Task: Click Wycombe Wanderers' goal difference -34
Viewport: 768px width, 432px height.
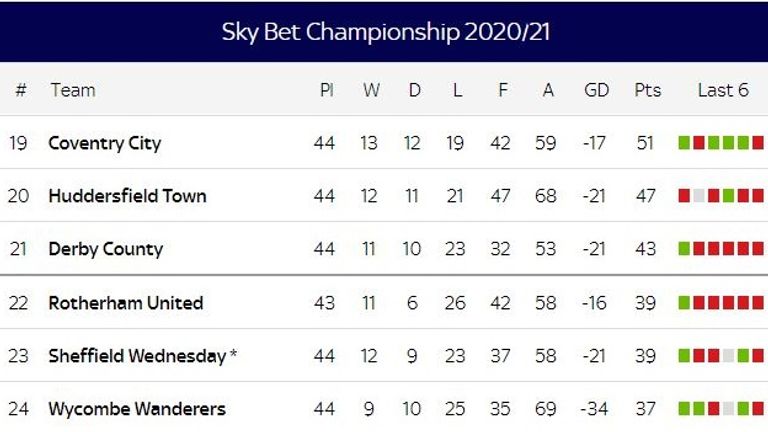Action: point(596,409)
